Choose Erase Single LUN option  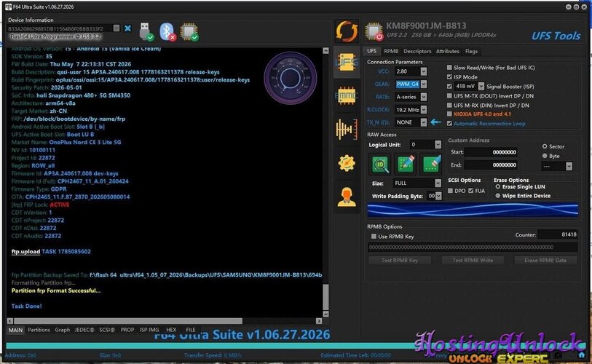pyautogui.click(x=498, y=187)
